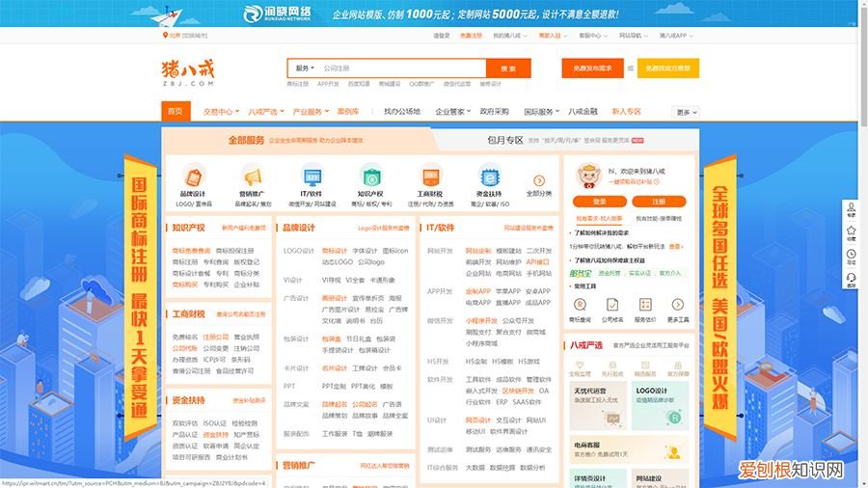Open the 商标查询 tool icon
Viewport: 868px width, 488px height.
[580, 305]
